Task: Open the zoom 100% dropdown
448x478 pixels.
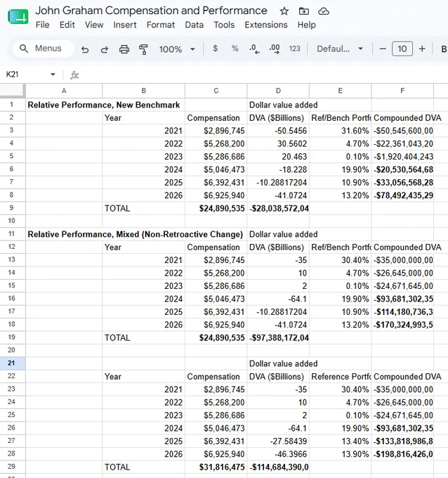Action: pos(177,49)
